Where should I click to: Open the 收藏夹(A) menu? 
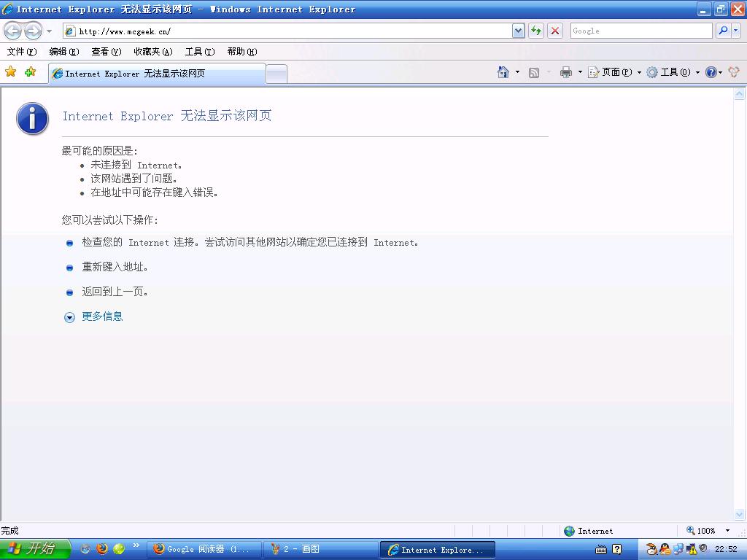point(153,52)
